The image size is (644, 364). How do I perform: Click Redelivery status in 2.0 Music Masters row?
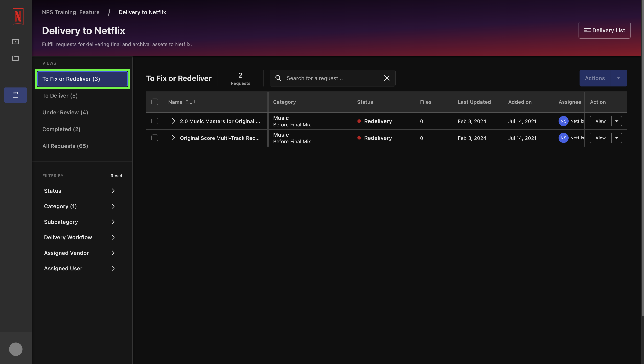pos(375,121)
